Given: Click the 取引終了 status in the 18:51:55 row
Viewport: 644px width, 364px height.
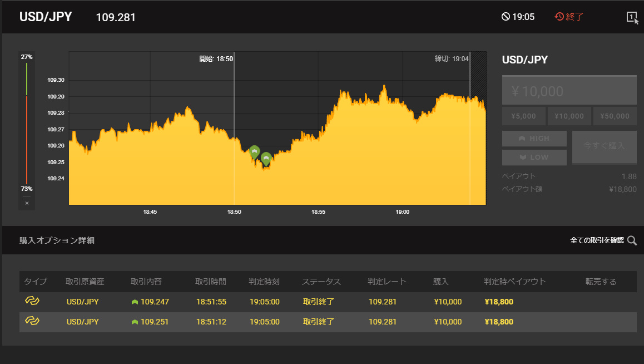Looking at the screenshot, I should click(319, 302).
